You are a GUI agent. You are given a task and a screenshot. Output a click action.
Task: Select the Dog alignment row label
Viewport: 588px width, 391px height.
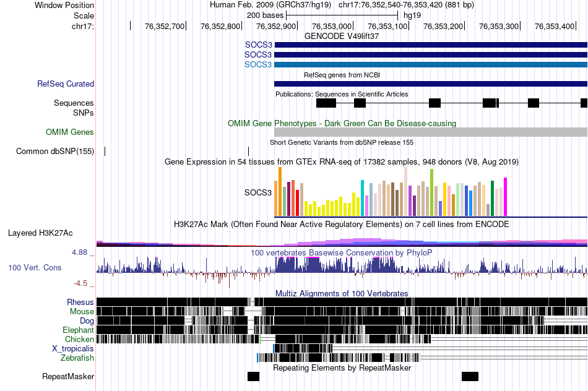click(x=87, y=321)
